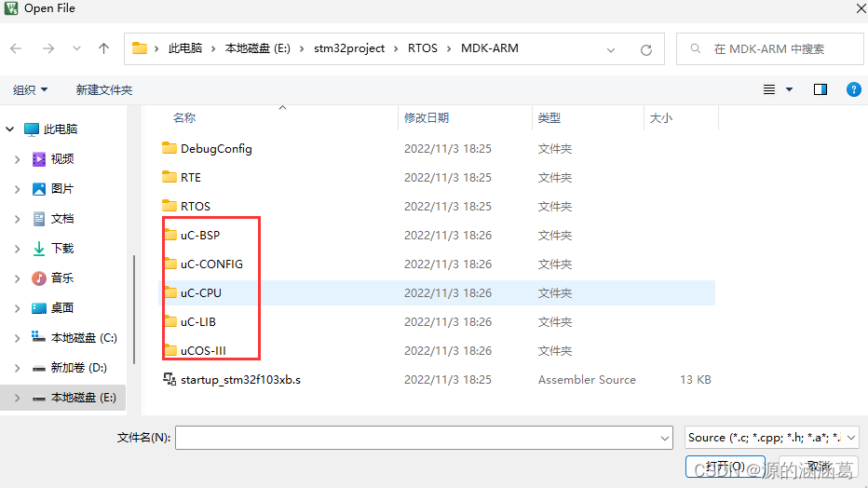Select 本地磁盘 (E:) breadcrumb segment

click(x=257, y=48)
